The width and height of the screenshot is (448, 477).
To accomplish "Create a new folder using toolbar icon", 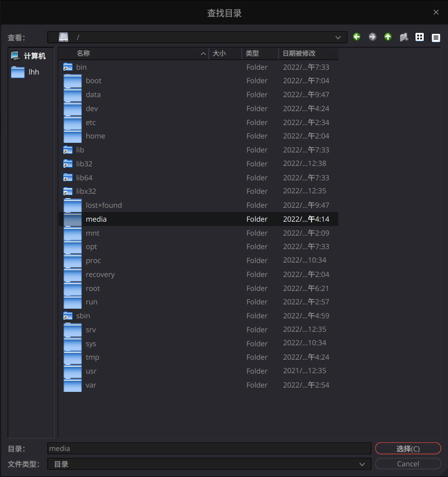I will (x=404, y=38).
